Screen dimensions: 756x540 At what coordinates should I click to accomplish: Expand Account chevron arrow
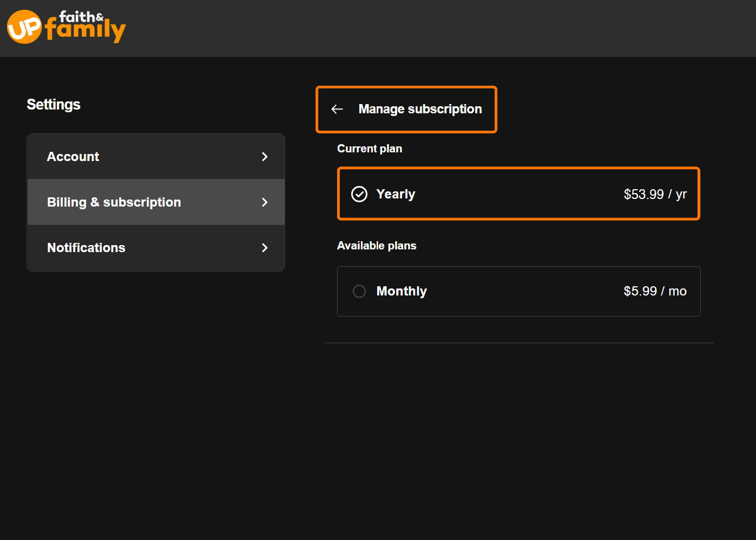pyautogui.click(x=264, y=157)
